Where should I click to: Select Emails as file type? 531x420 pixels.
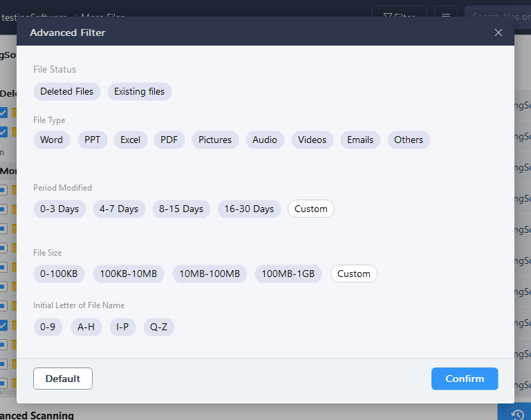click(x=360, y=140)
